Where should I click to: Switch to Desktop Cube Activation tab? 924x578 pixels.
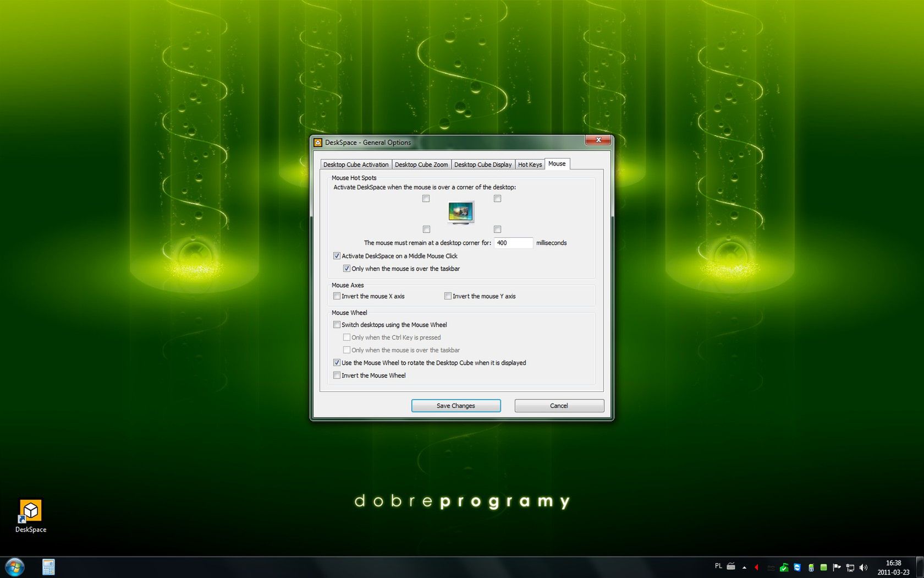[356, 165]
